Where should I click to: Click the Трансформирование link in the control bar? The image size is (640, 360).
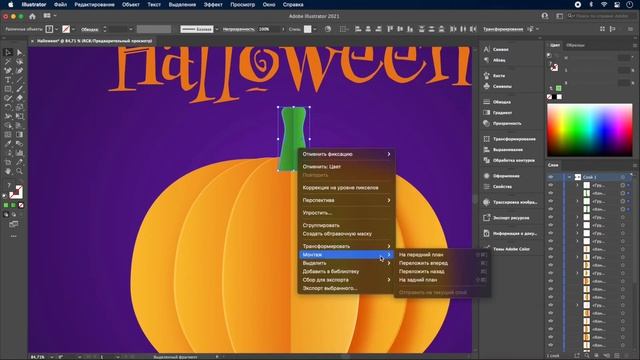point(503,29)
